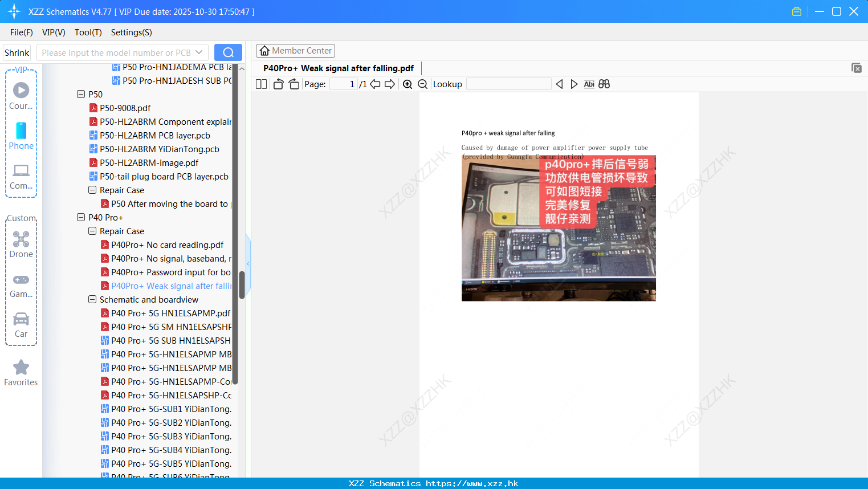Collapse the left panel via splitter handle
This screenshot has width=868, height=489.
[248, 264]
